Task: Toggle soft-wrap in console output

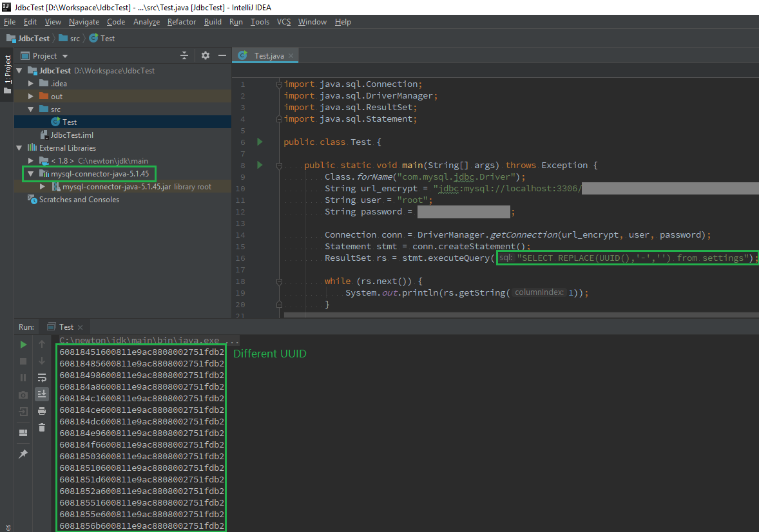Action: point(42,377)
